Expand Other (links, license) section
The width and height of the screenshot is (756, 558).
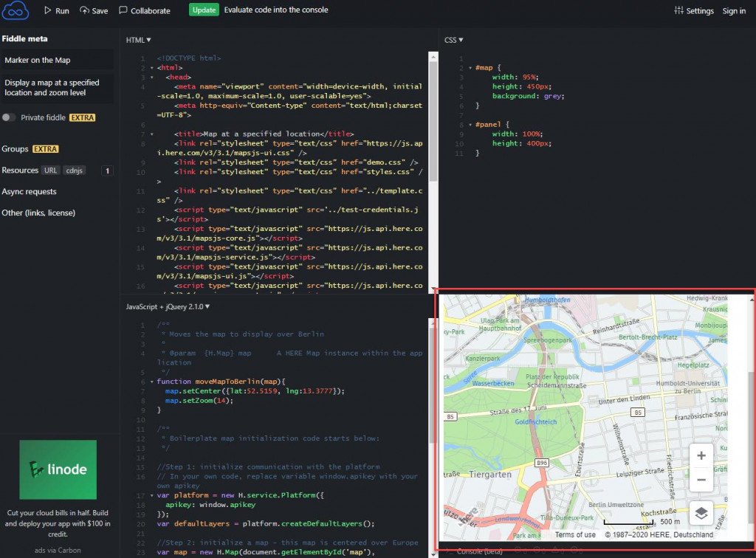(38, 213)
